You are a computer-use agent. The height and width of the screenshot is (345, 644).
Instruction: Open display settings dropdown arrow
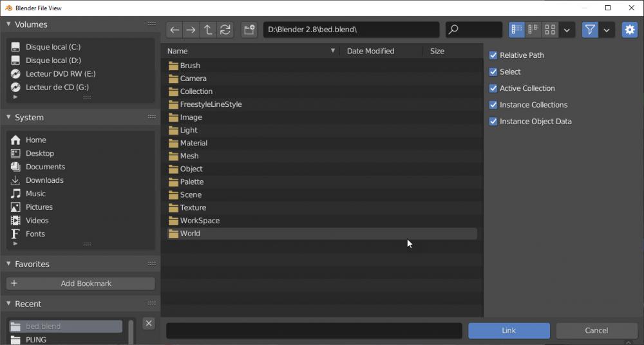tap(567, 30)
